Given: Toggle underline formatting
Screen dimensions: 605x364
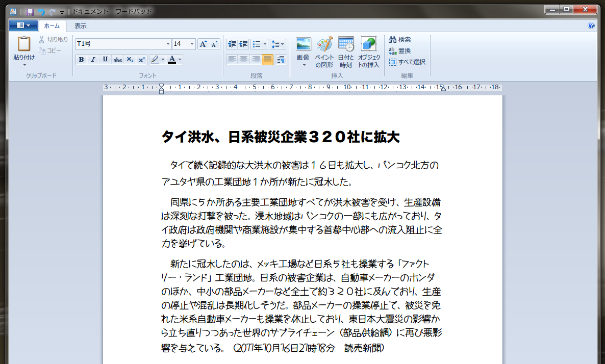Looking at the screenshot, I should (105, 59).
